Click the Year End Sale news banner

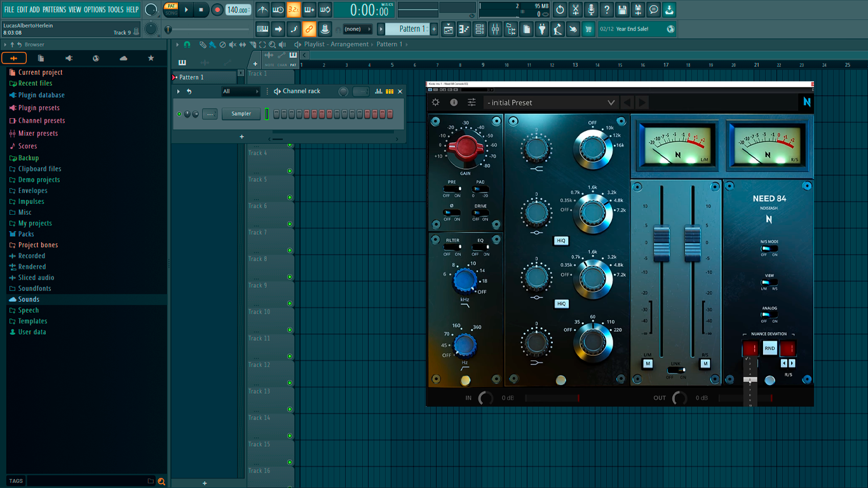[637, 29]
